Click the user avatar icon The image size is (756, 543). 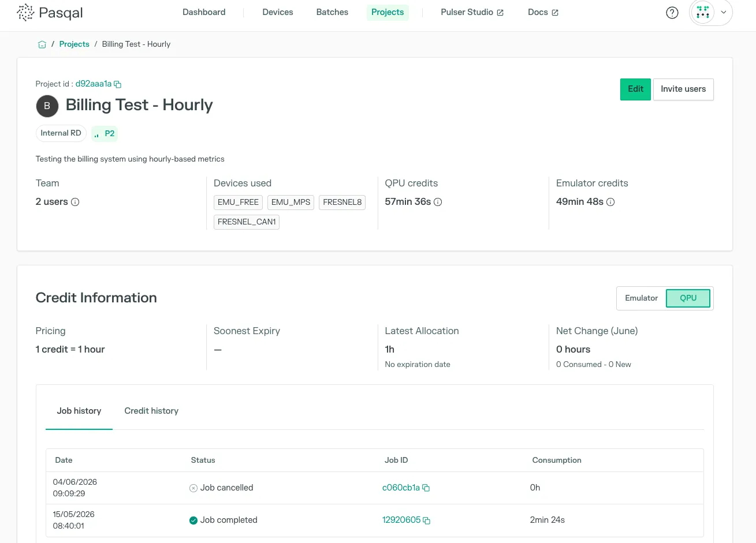pos(702,12)
